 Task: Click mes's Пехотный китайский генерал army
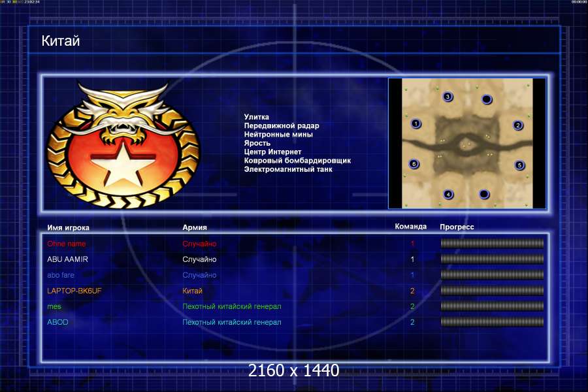[232, 306]
